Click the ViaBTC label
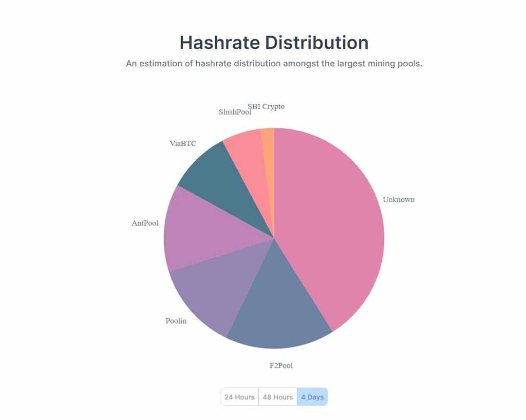This screenshot has width=526, height=420. (x=183, y=143)
